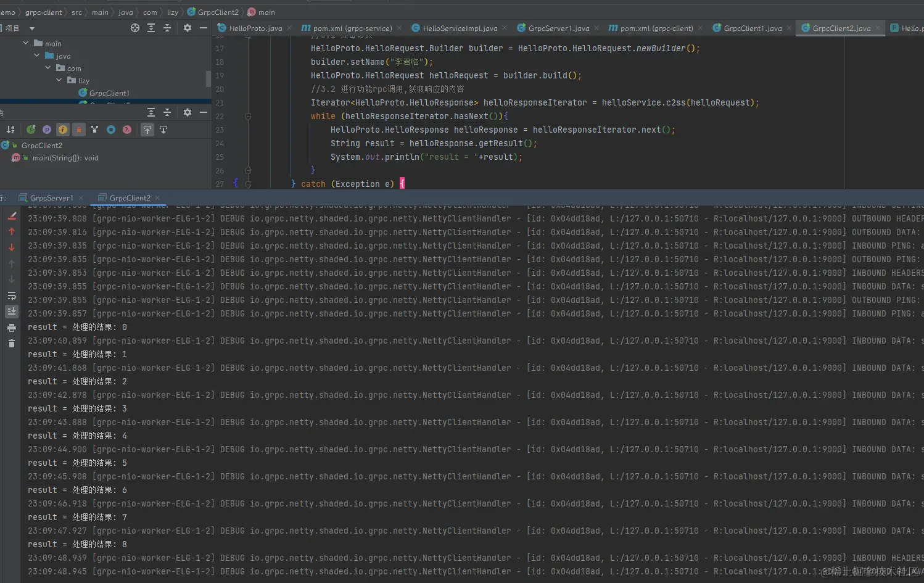Collapse the lizy package node
924x583 pixels.
point(59,80)
